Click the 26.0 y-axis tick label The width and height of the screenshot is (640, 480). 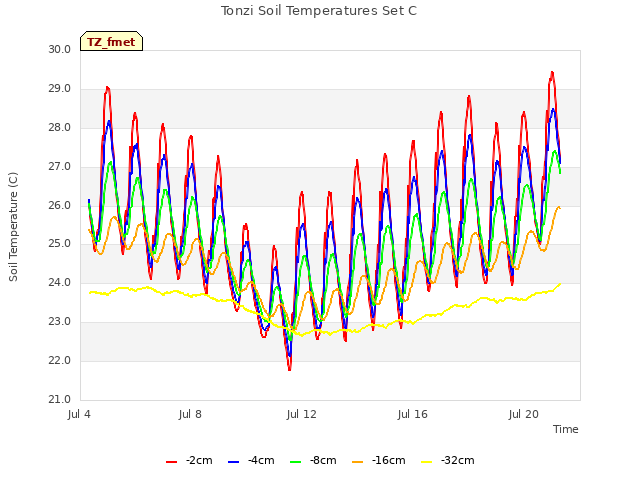pos(60,205)
